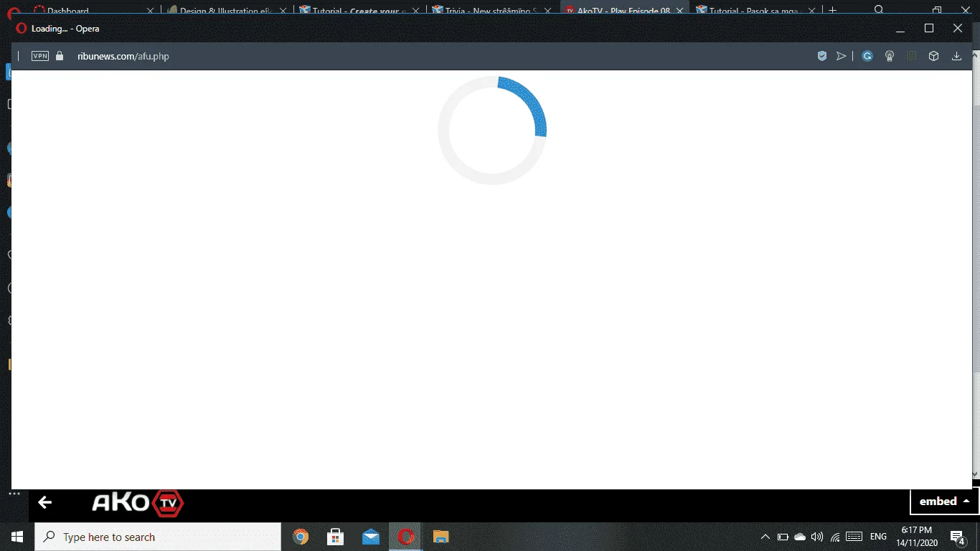Screen dimensions: 980x551
Task: Click the OneDrive cloud tray icon
Action: (x=800, y=537)
